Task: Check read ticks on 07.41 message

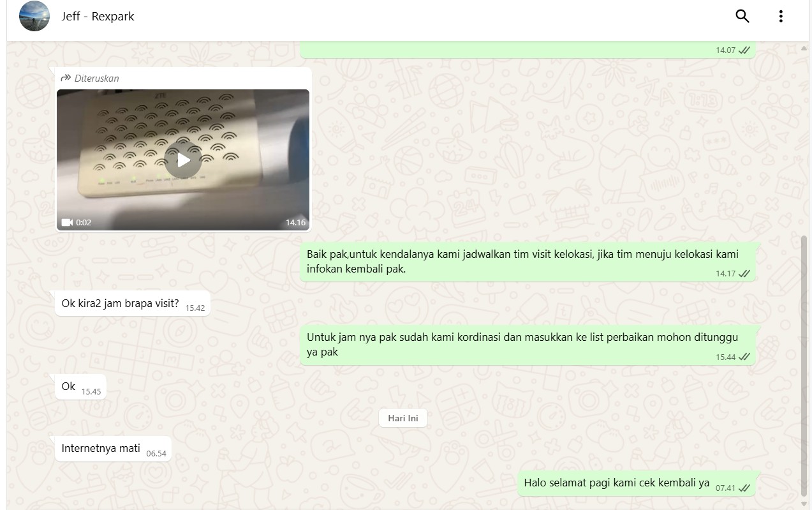Action: click(x=744, y=488)
